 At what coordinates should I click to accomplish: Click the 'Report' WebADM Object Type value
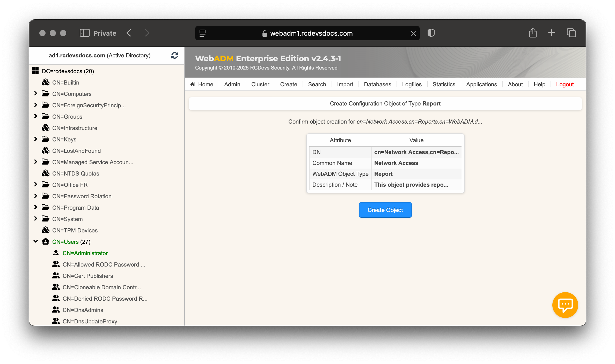pos(383,174)
